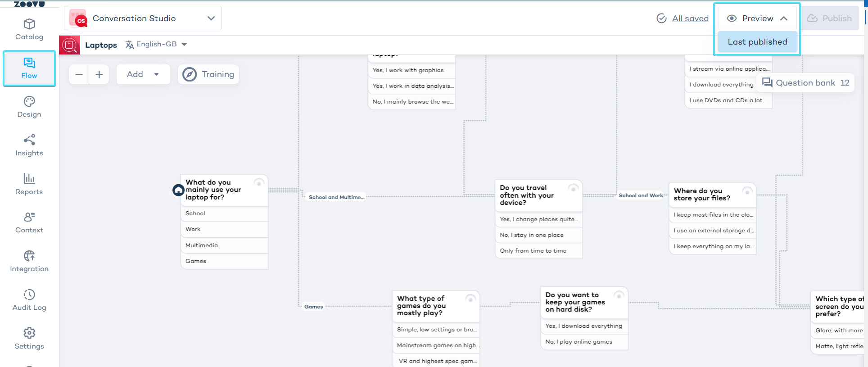Select Last published preview option

tap(757, 42)
